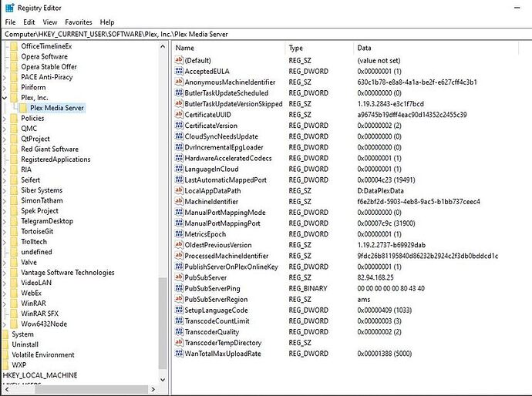The image size is (532, 396).
Task: Click the ManualPortMappingMode DWORD icon
Action: [179, 212]
